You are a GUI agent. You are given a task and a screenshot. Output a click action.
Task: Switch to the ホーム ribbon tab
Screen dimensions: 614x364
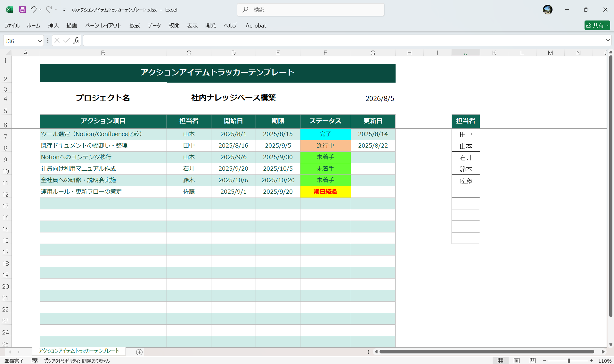(x=34, y=26)
